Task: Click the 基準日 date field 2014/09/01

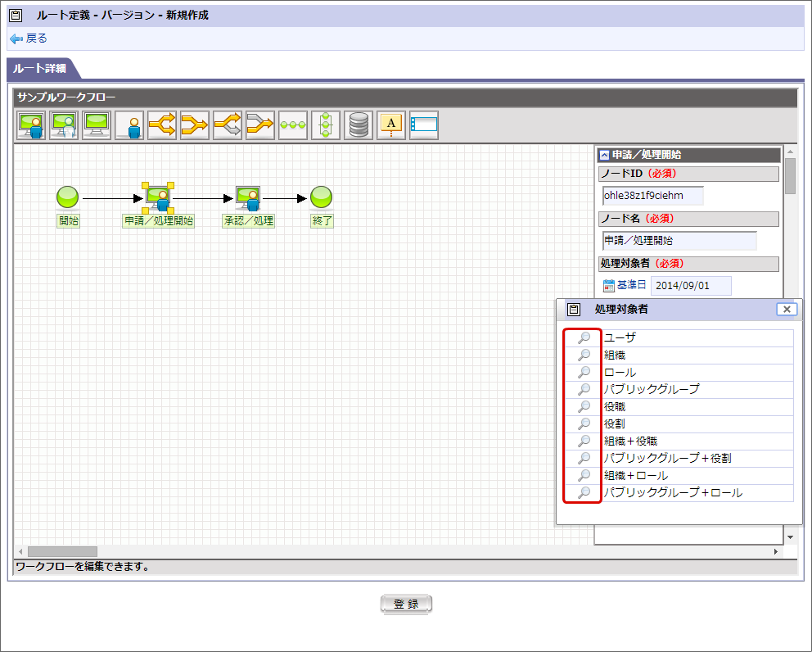Action: coord(691,286)
